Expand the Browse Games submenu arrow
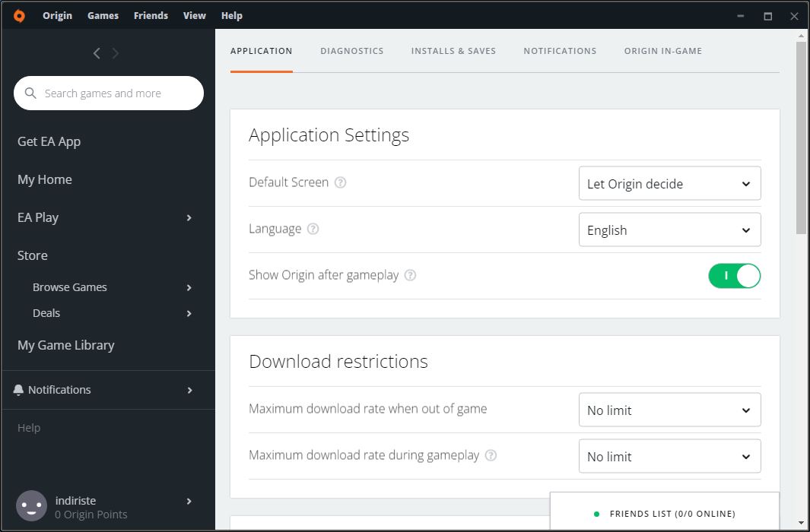This screenshot has width=810, height=532. click(189, 287)
